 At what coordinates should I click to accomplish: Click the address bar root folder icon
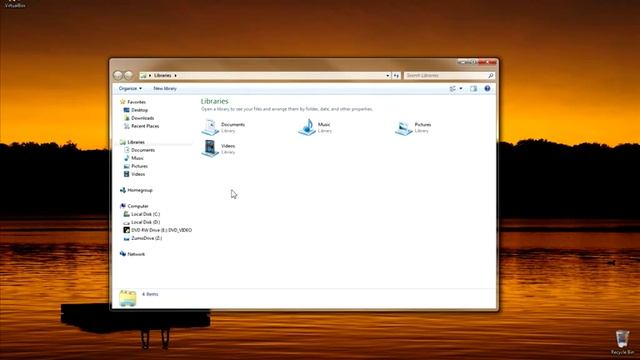click(143, 76)
